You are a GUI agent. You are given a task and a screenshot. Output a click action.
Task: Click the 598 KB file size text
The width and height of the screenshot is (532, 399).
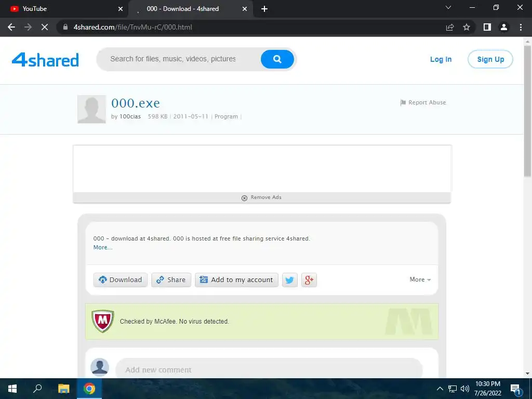pyautogui.click(x=157, y=116)
